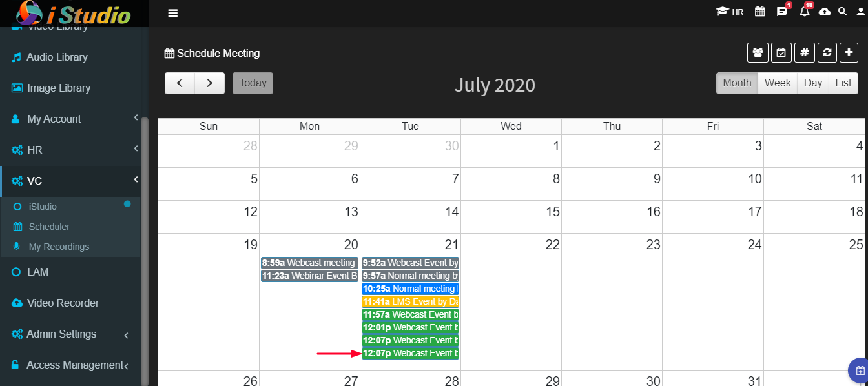Open the search magnifier icon
This screenshot has width=868, height=386.
click(x=842, y=12)
